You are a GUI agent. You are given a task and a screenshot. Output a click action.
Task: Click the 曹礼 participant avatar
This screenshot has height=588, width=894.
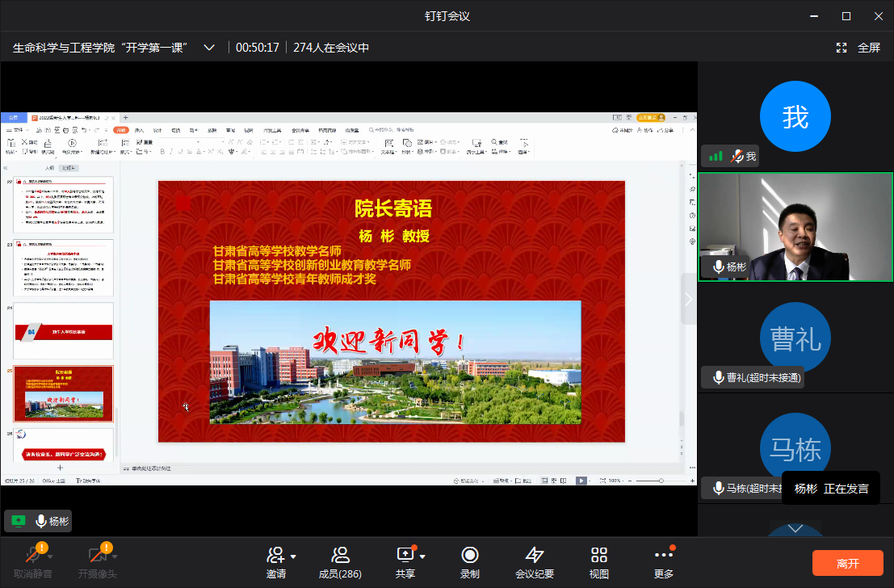click(795, 338)
